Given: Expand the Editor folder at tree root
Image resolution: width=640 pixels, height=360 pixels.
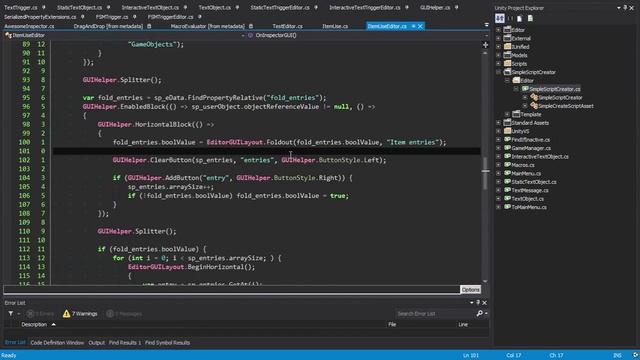Looking at the screenshot, I should coord(498,30).
